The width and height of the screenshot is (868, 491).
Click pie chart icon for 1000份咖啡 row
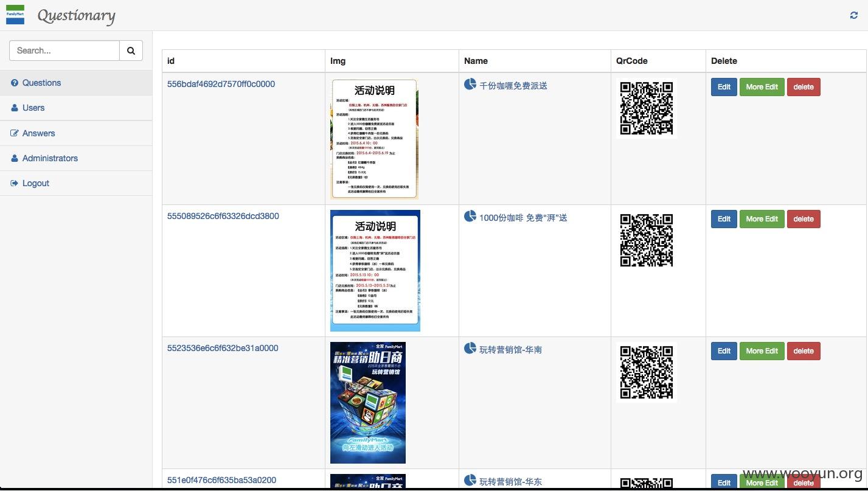pos(470,216)
